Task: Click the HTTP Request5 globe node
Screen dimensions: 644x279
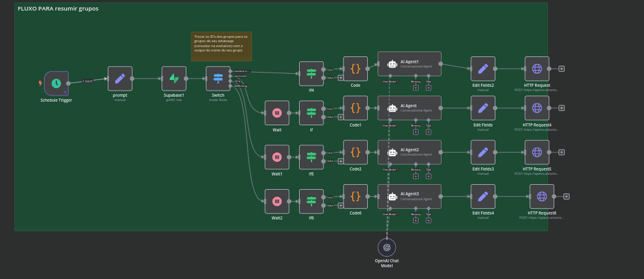Action: (x=537, y=152)
